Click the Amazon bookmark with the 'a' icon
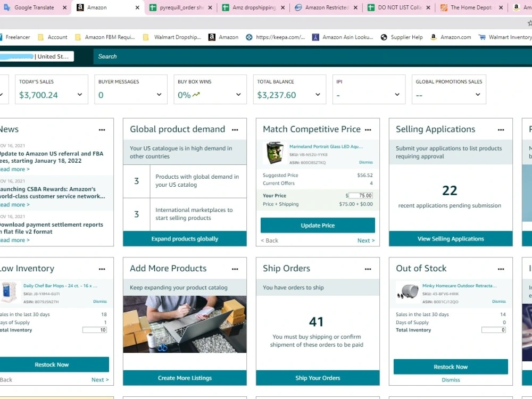Image resolution: width=532 pixels, height=399 pixels. pyautogui.click(x=223, y=37)
